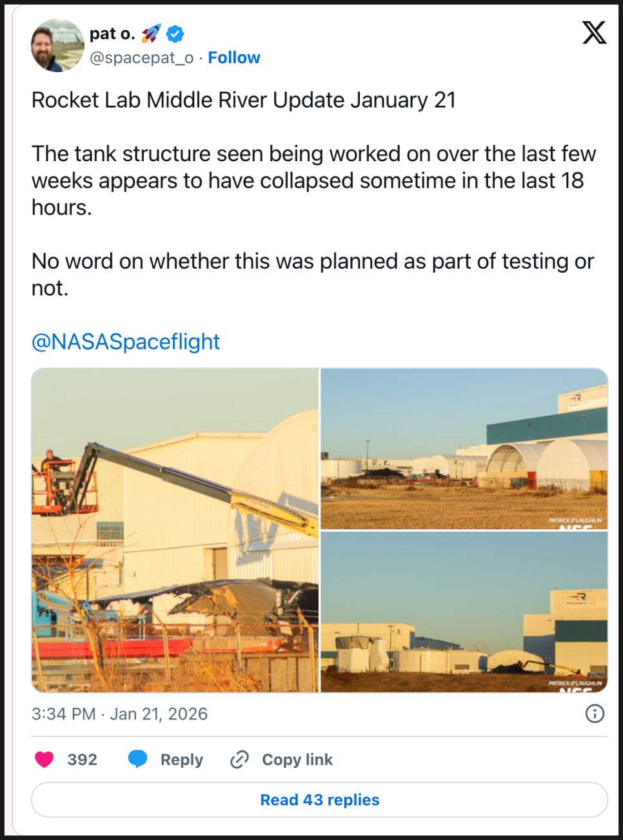This screenshot has height=840, width=623.
Task: Open pat o.'s profile avatar
Action: 57,45
